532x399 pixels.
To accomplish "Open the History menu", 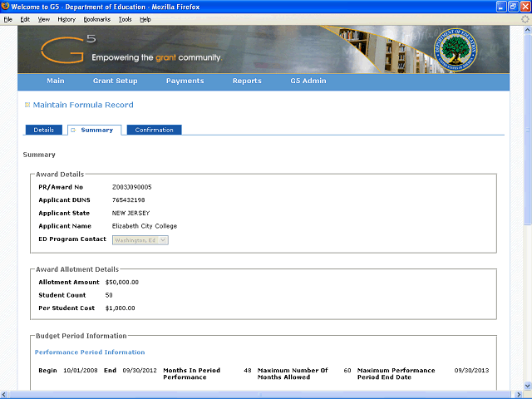I will coord(66,19).
